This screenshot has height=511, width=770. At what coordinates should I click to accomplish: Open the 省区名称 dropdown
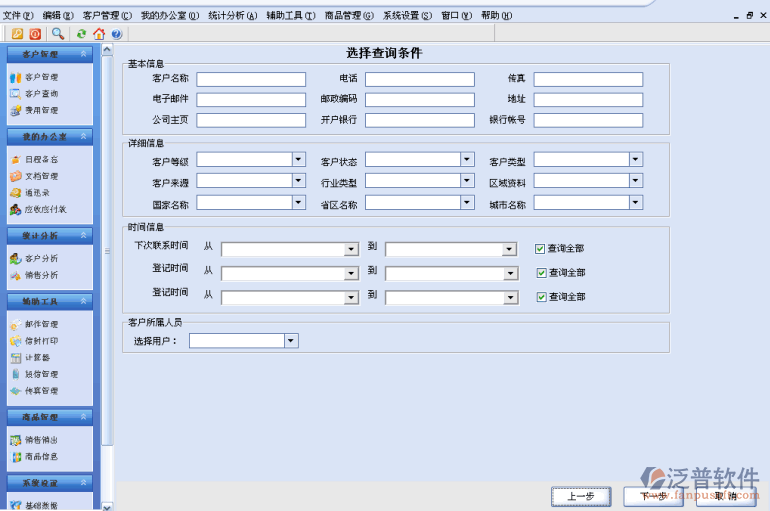pyautogui.click(x=467, y=202)
